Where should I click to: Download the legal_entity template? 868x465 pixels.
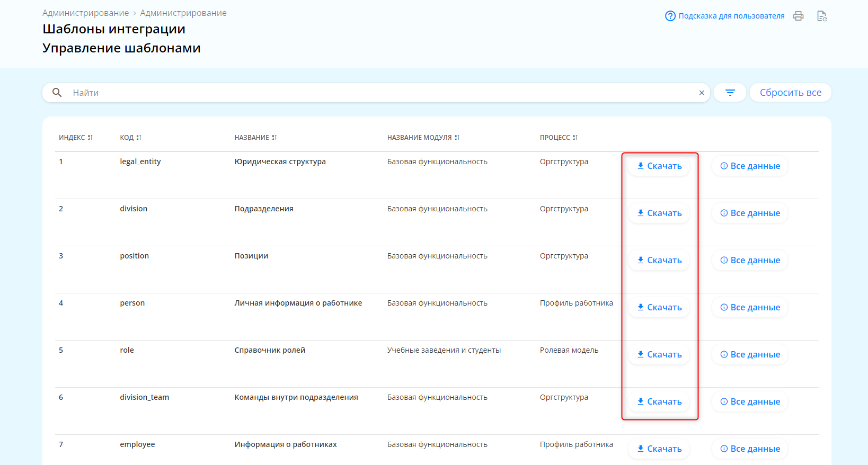[659, 166]
